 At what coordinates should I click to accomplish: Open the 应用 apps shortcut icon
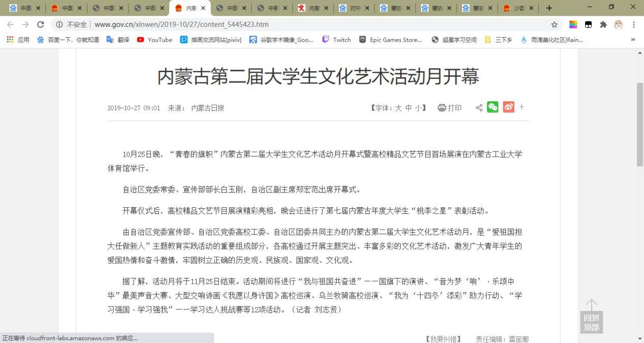coord(10,40)
